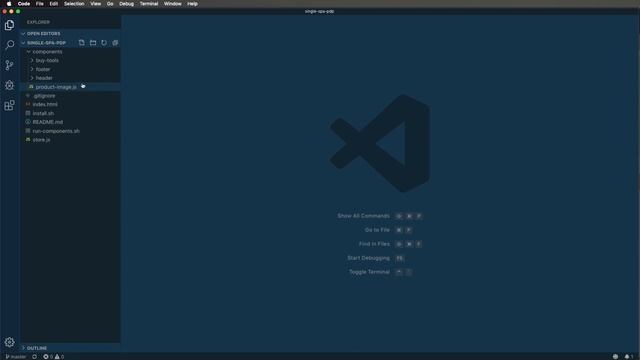
Task: Open the Help menu
Action: 192,4
